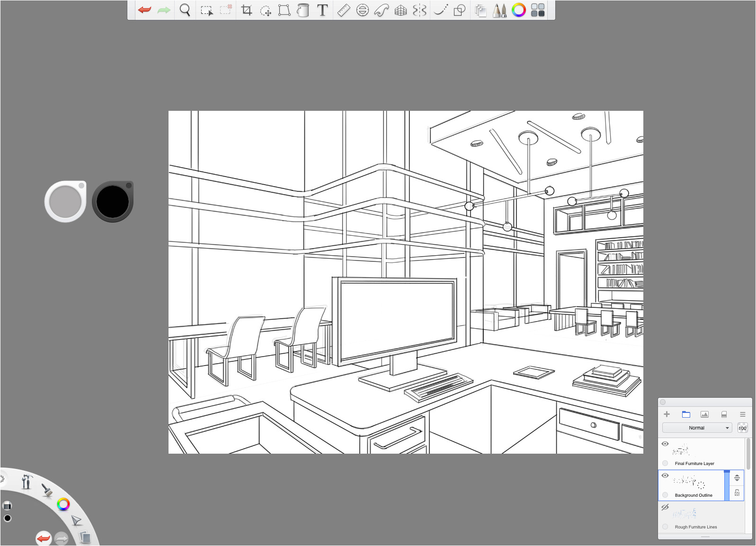Screen dimensions: 756x546
Task: Open the layer panel menu icon
Action: [742, 414]
